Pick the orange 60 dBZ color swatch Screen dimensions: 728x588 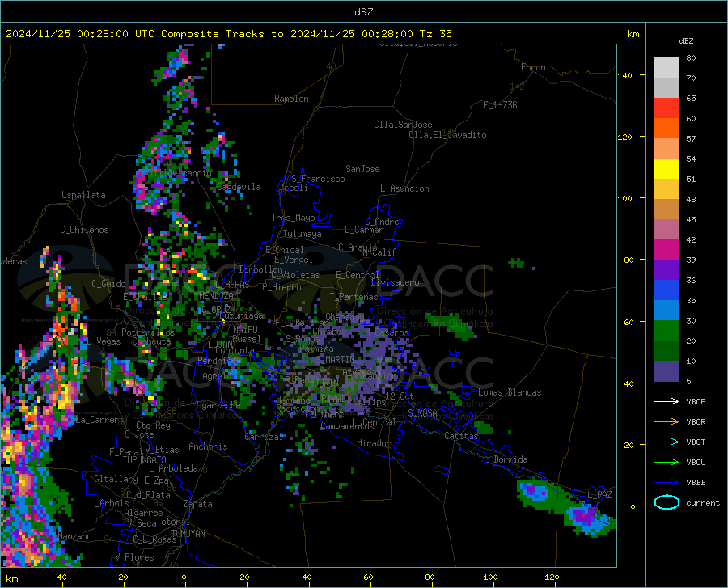[667, 129]
